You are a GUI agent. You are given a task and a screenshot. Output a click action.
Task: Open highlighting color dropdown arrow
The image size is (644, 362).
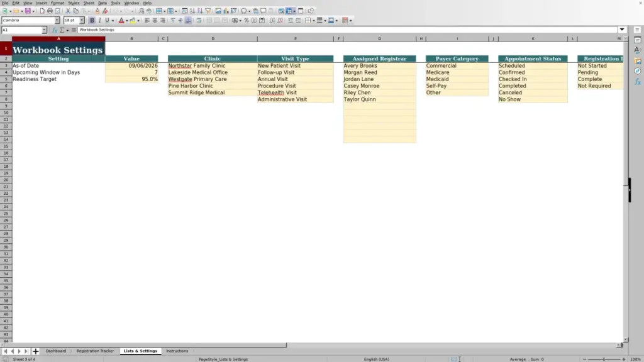tap(138, 21)
